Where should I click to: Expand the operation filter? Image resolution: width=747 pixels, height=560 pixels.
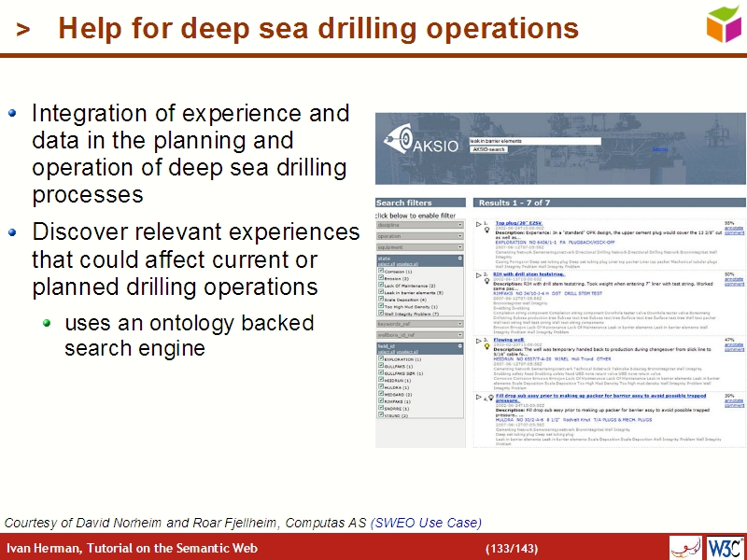(x=460, y=235)
